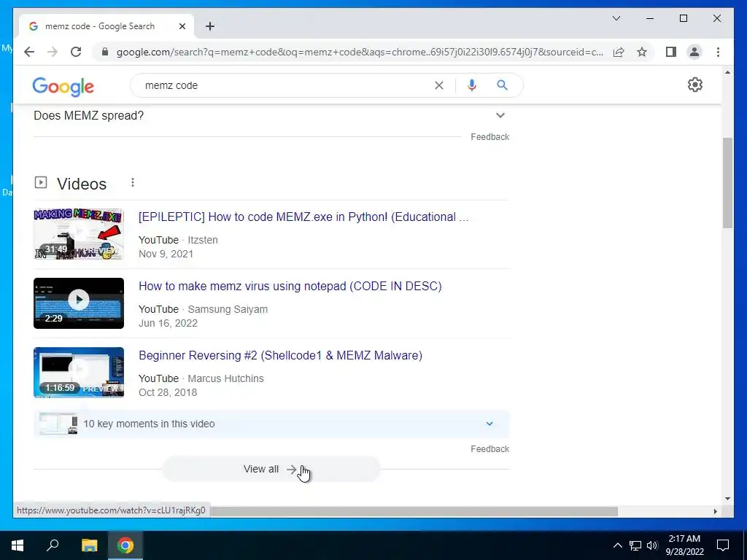
Task: Expand '10 key moments in this video'
Action: [x=271, y=424]
